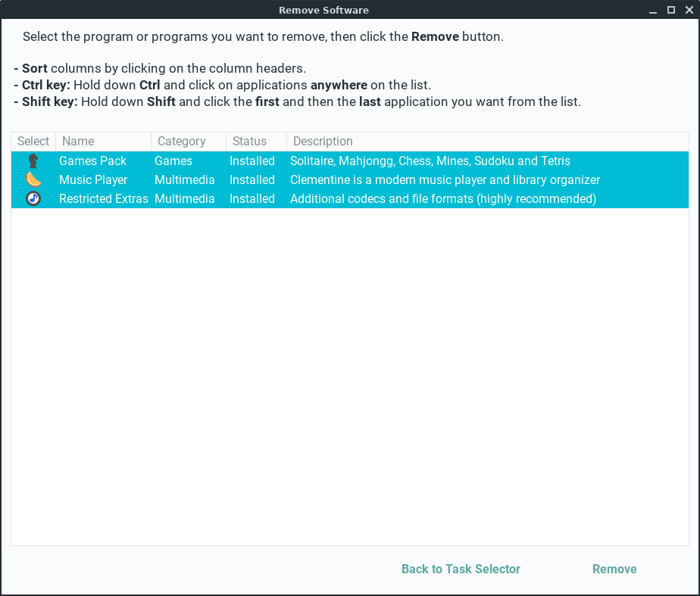
Task: Select the Music Player name entry
Action: pyautogui.click(x=93, y=179)
